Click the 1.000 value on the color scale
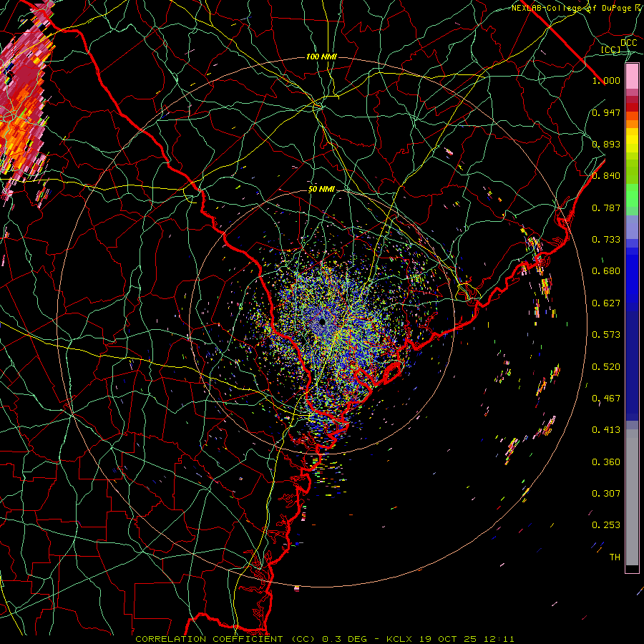This screenshot has height=644, width=644. 606,80
